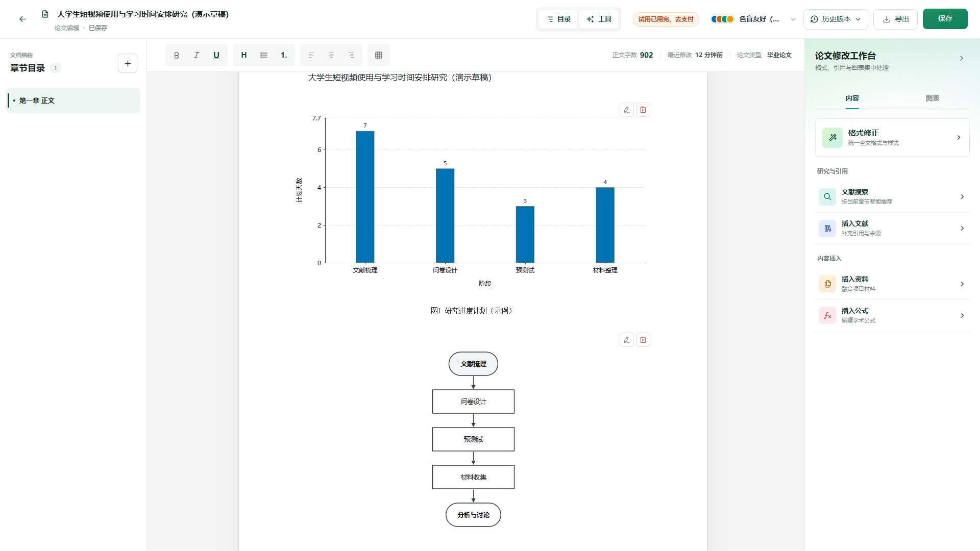
Task: Apply heading style with H button
Action: pyautogui.click(x=244, y=55)
